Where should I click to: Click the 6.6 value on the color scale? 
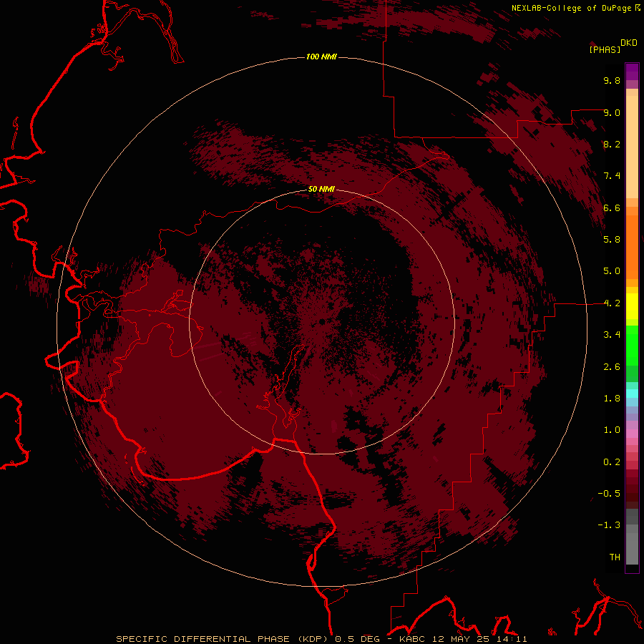(612, 208)
